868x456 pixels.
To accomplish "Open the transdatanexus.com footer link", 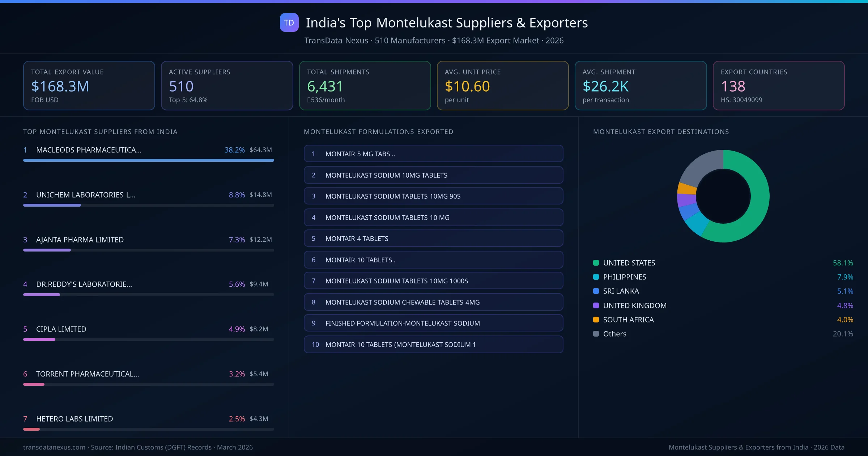I will (54, 447).
